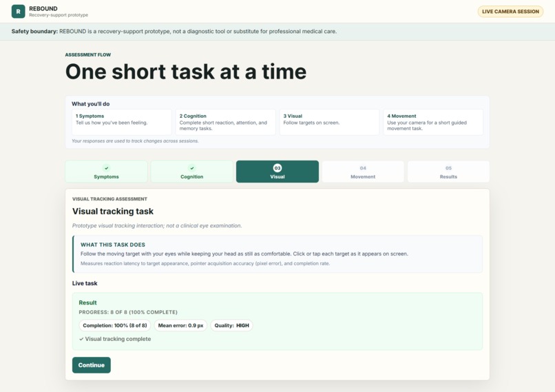The height and width of the screenshot is (392, 555).
Task: Click the 'What you'll do' heading
Action: tap(91, 104)
